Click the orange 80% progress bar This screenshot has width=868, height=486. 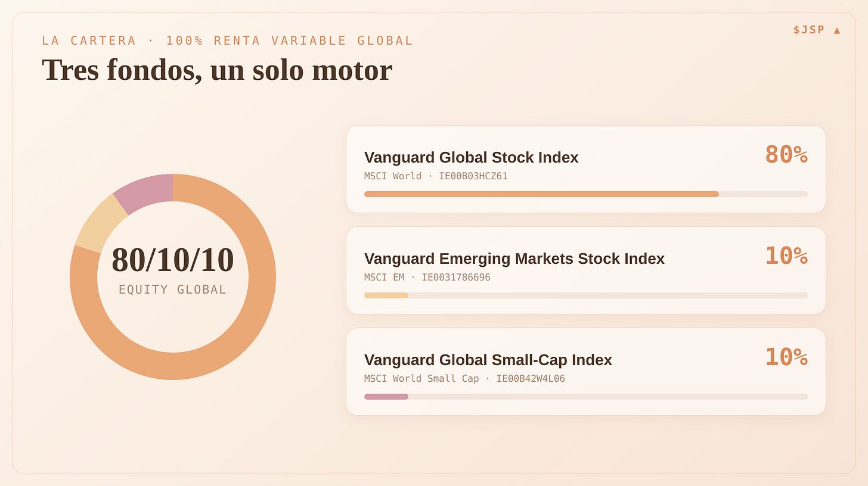tap(541, 194)
